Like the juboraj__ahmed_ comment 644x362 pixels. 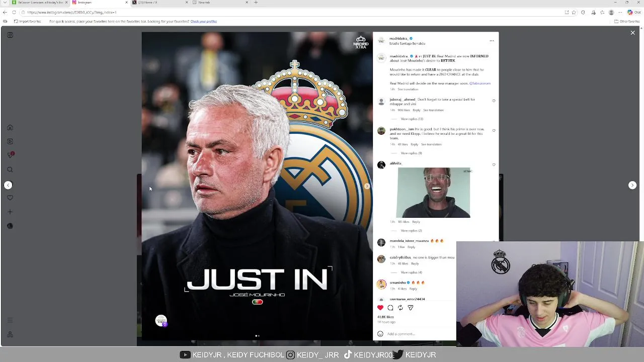click(494, 101)
